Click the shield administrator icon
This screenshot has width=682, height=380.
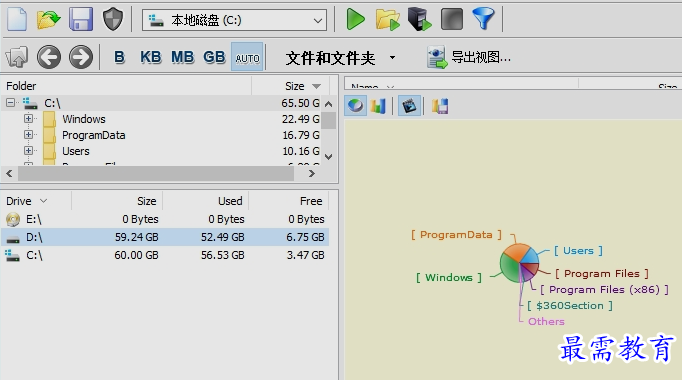point(113,20)
